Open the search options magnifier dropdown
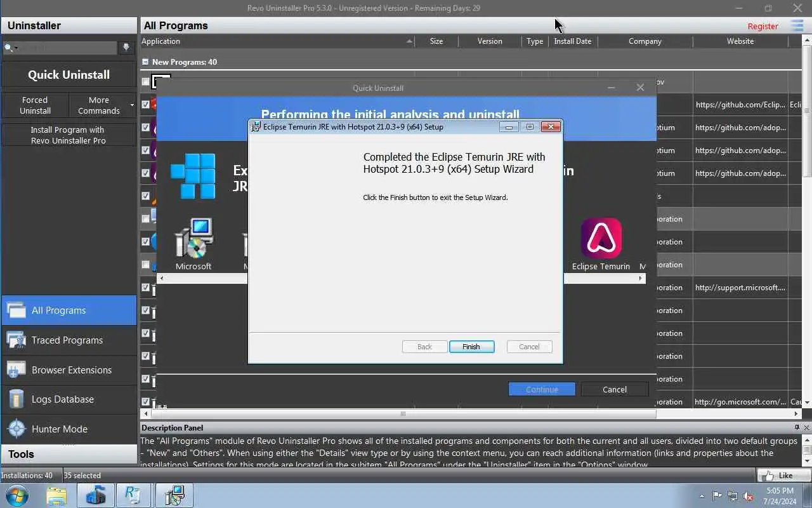812x508 pixels. click(x=11, y=48)
